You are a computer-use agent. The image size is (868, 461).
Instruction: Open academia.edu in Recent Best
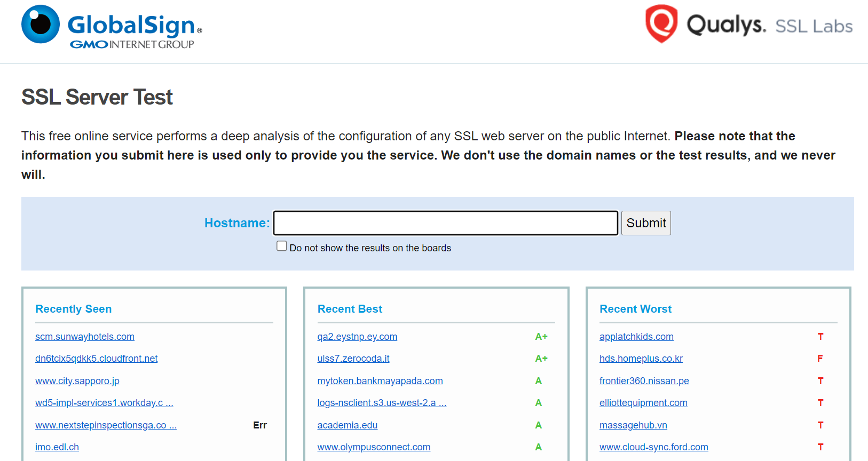coord(348,425)
